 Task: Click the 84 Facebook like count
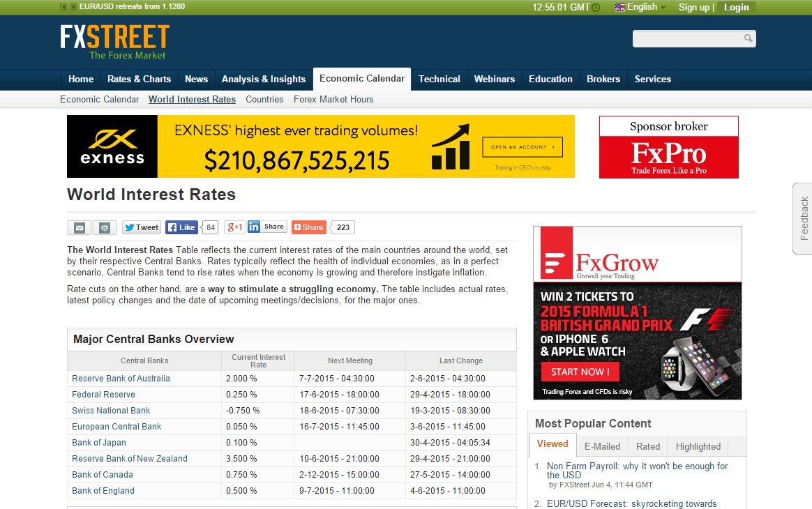(x=210, y=227)
